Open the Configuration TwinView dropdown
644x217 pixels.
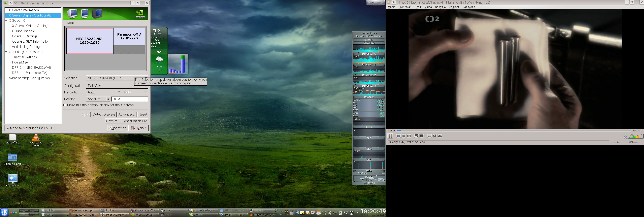[x=117, y=86]
